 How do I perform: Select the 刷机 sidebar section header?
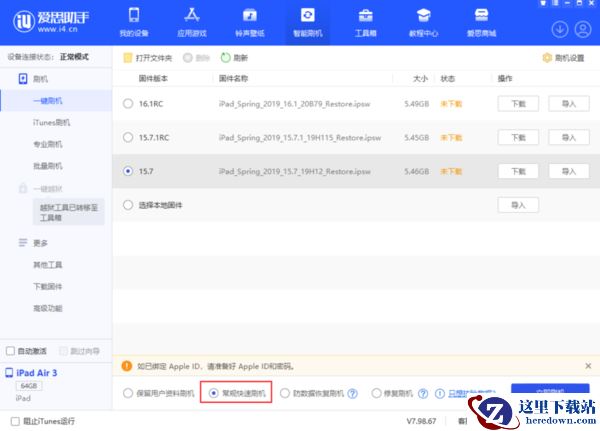33,79
